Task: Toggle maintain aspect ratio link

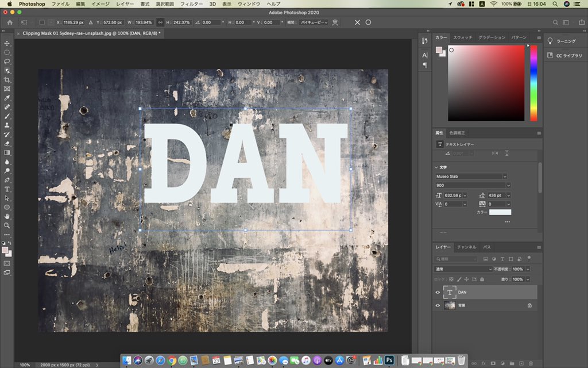Action: click(x=160, y=22)
